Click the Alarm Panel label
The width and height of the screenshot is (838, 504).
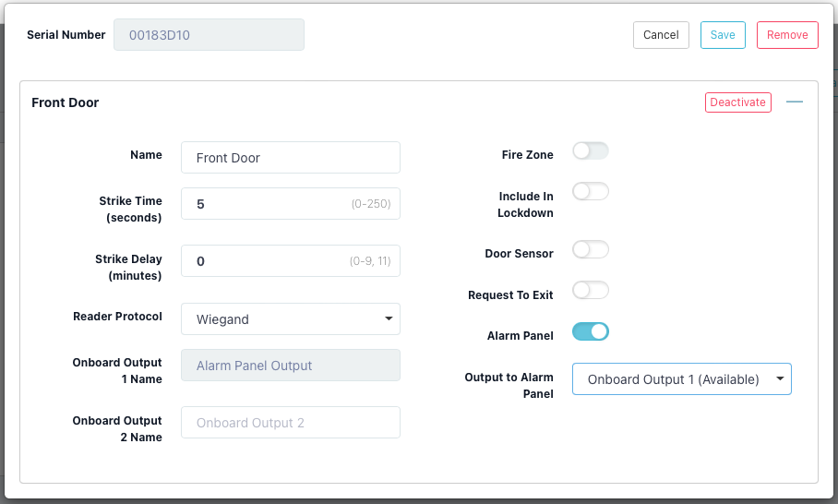pyautogui.click(x=520, y=336)
